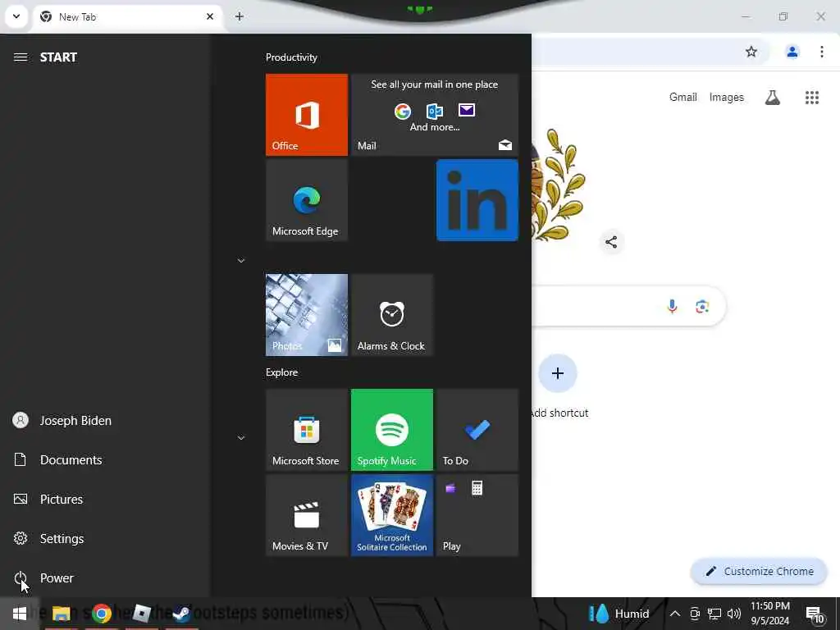Open the Humid weather widget
Image resolution: width=840 pixels, height=630 pixels.
619,614
